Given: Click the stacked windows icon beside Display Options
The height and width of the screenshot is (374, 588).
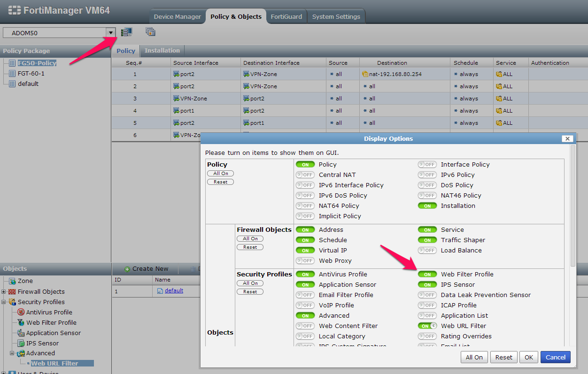Looking at the screenshot, I should [x=150, y=32].
